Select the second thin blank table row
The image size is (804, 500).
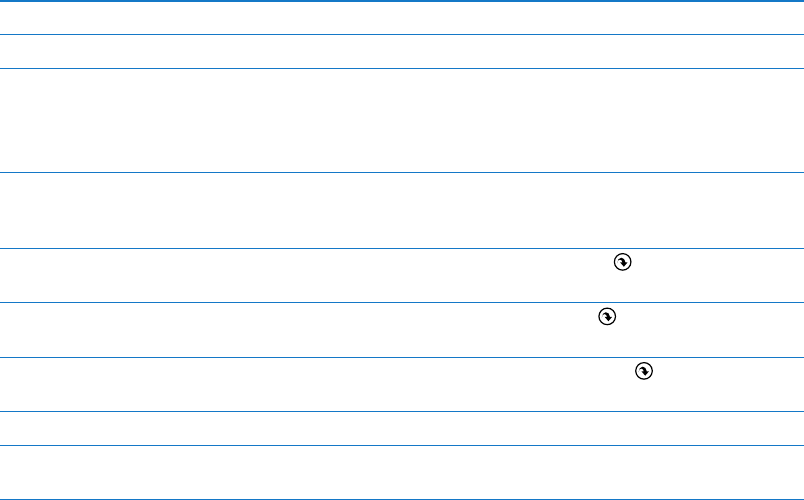[402, 51]
